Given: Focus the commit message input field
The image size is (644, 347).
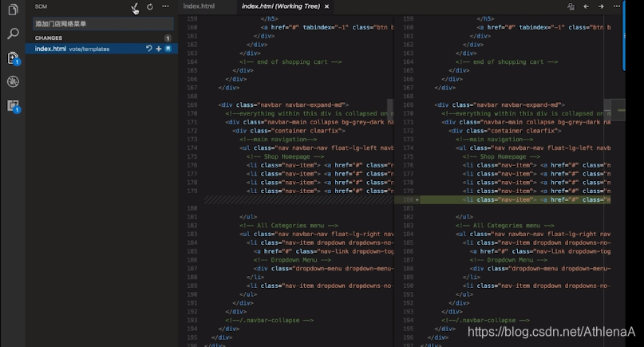Looking at the screenshot, I should pyautogui.click(x=103, y=24).
